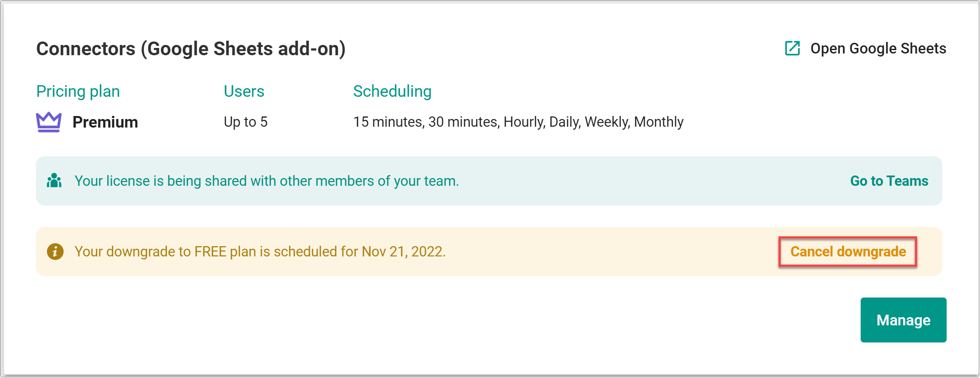
Task: Click the Scheduling column label
Action: (x=392, y=91)
